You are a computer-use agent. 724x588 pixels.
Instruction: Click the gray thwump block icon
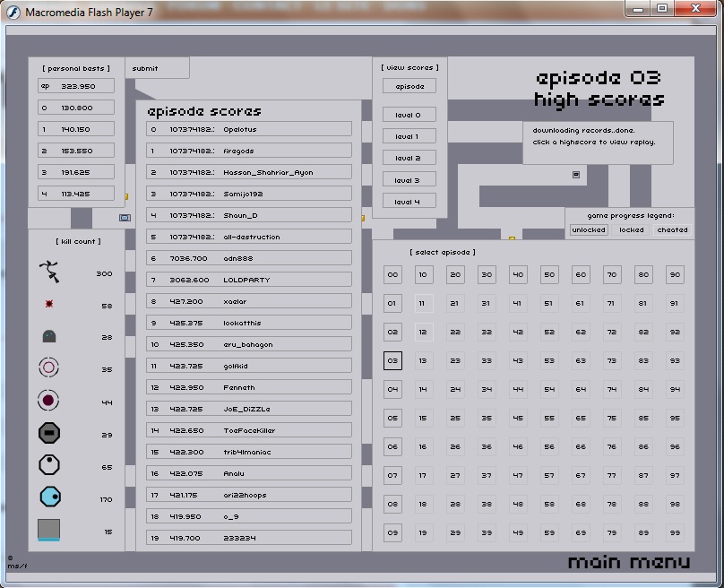48,530
